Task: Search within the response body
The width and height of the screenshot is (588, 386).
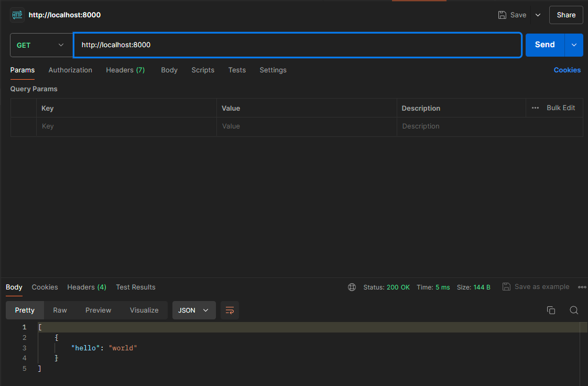Action: click(x=574, y=310)
